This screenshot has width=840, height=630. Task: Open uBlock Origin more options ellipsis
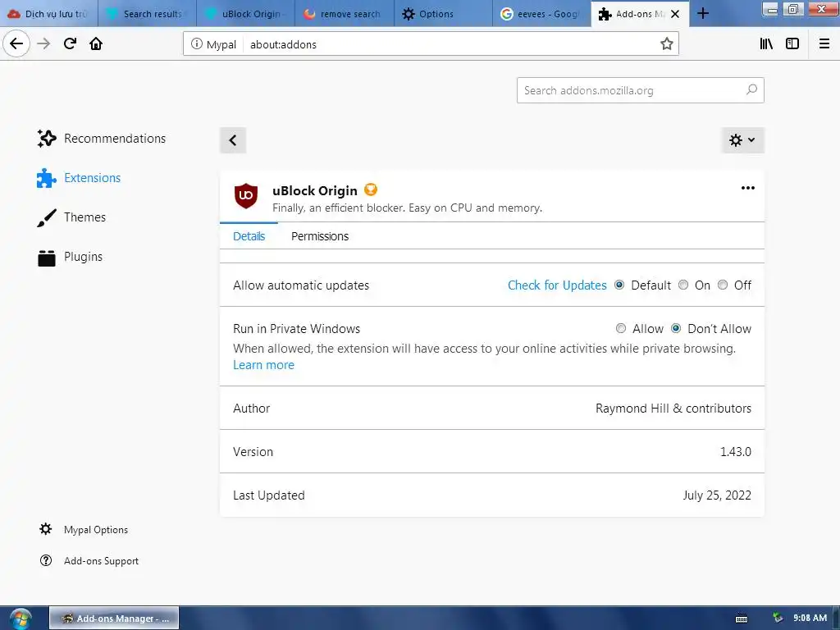(x=748, y=188)
